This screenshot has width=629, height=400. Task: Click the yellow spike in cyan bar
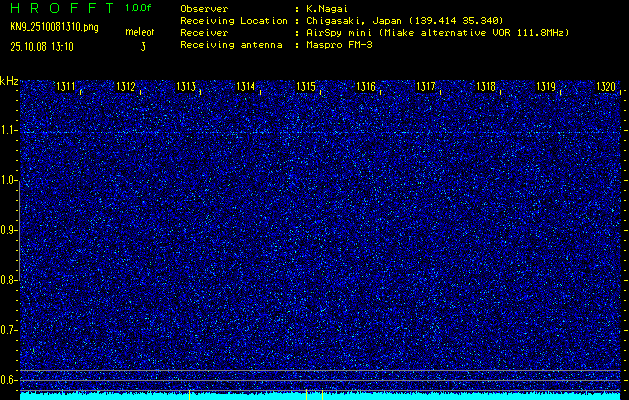coord(306,395)
